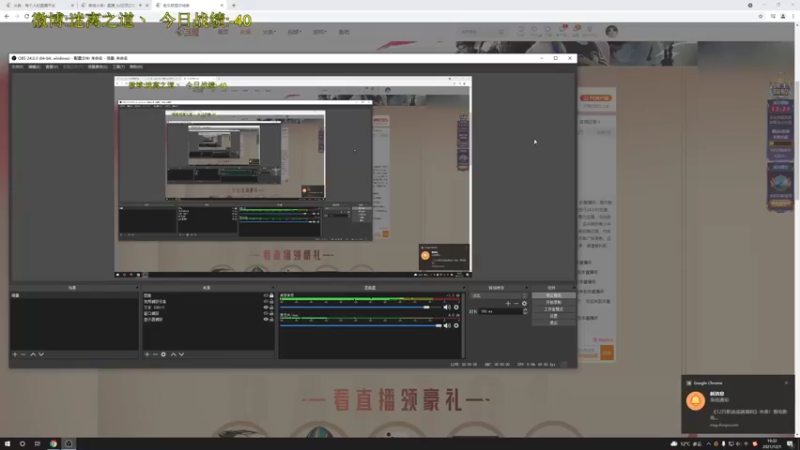Bookmark this page with the star icon
This screenshot has height=450, width=800.
(761, 16)
